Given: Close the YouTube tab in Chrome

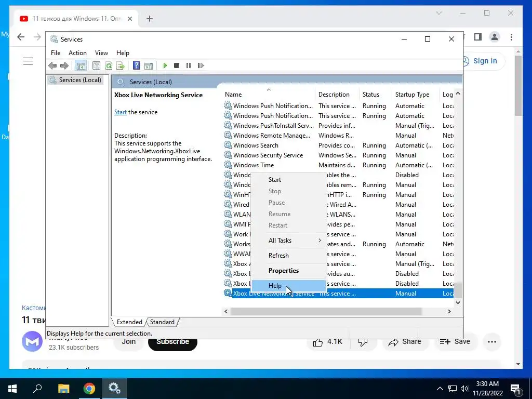Looking at the screenshot, I should (129, 19).
